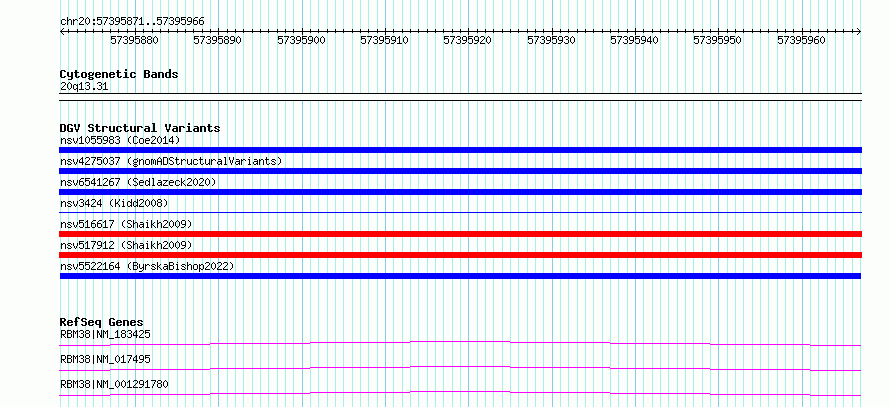Viewport: 890px width, 407px height.
Task: Open variant nsv3424 (Kidd2008) label
Action: (x=114, y=203)
